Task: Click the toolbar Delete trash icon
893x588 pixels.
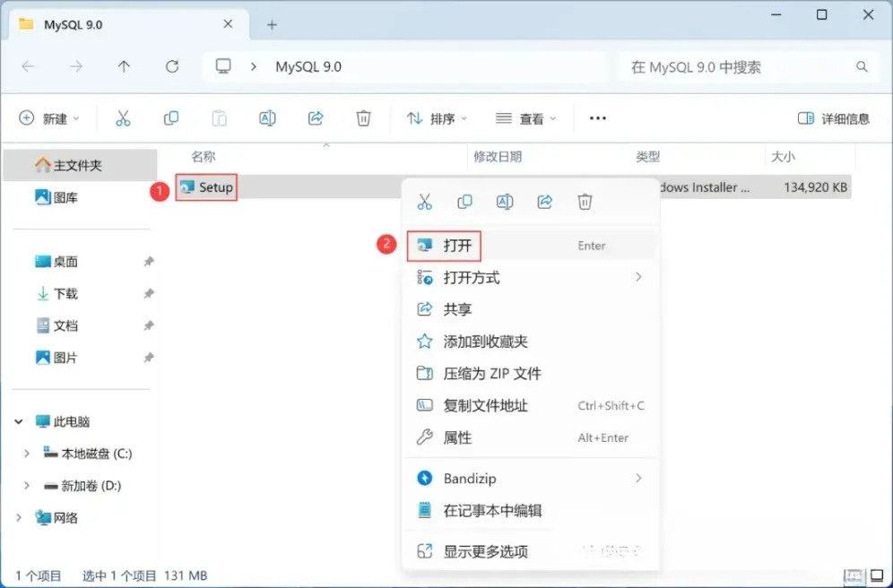Action: (x=363, y=118)
